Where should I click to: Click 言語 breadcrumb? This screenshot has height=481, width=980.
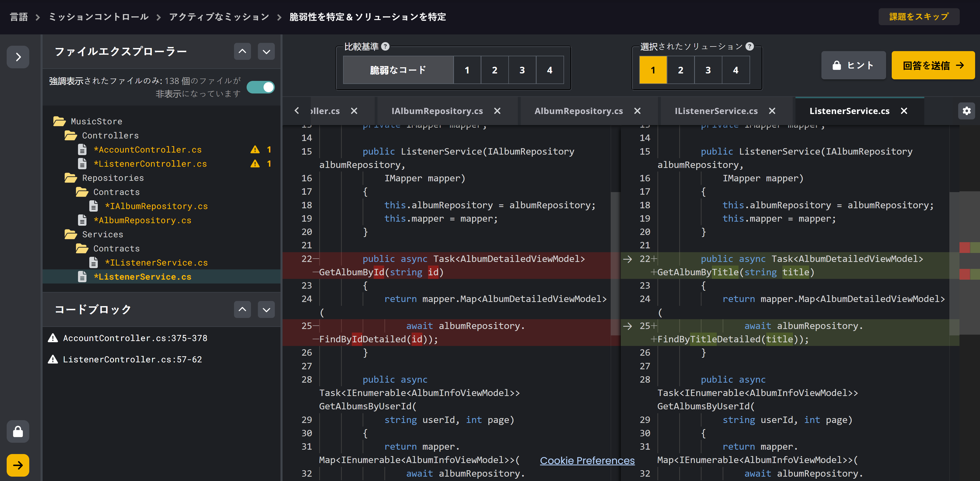tap(19, 17)
